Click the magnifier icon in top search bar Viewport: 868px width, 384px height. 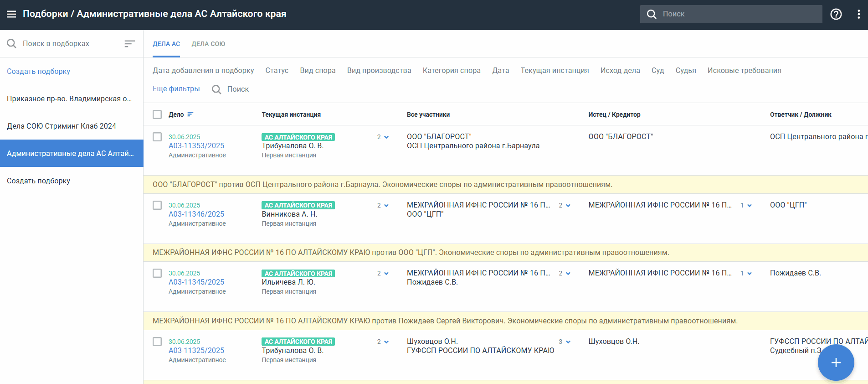(652, 14)
